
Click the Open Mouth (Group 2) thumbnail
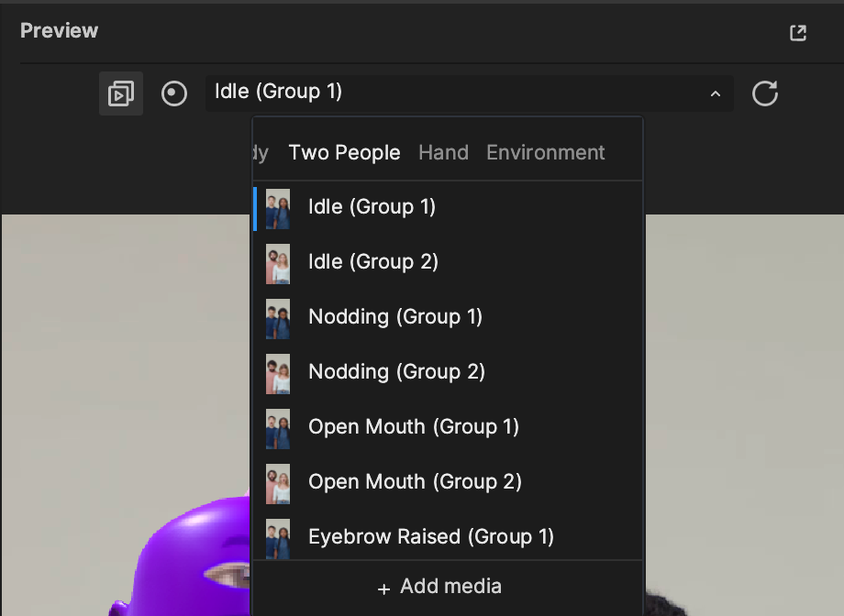(x=278, y=484)
